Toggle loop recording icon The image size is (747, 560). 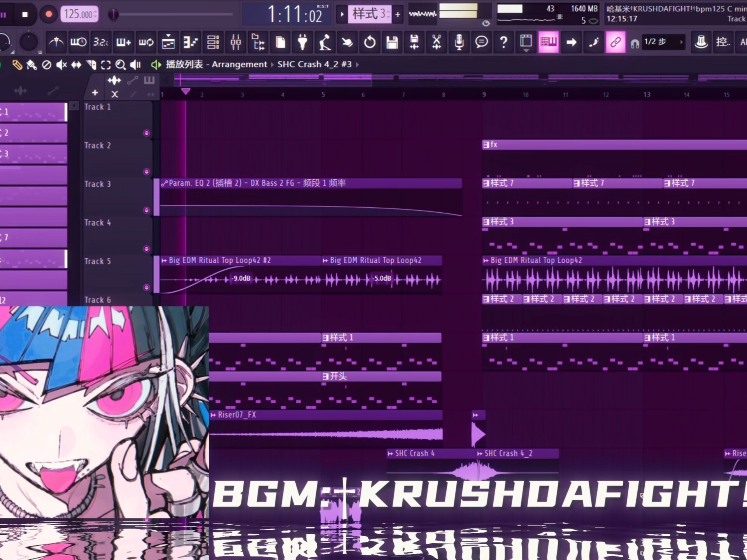point(146,42)
